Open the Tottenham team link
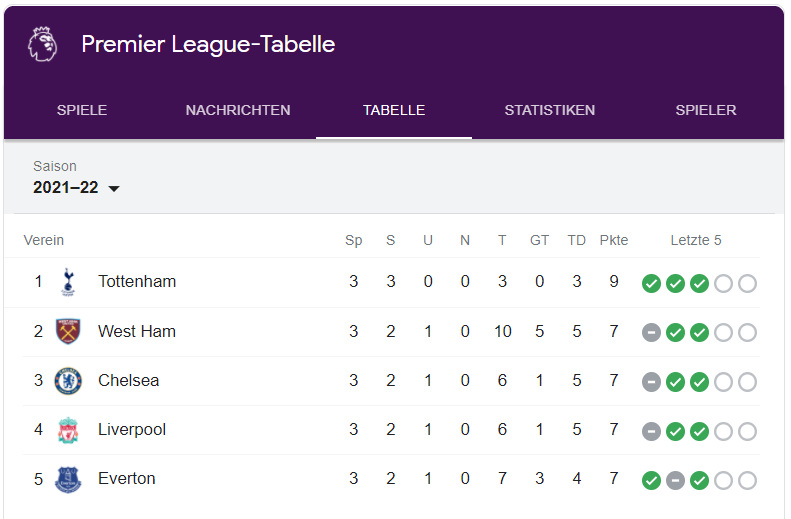 (x=137, y=282)
